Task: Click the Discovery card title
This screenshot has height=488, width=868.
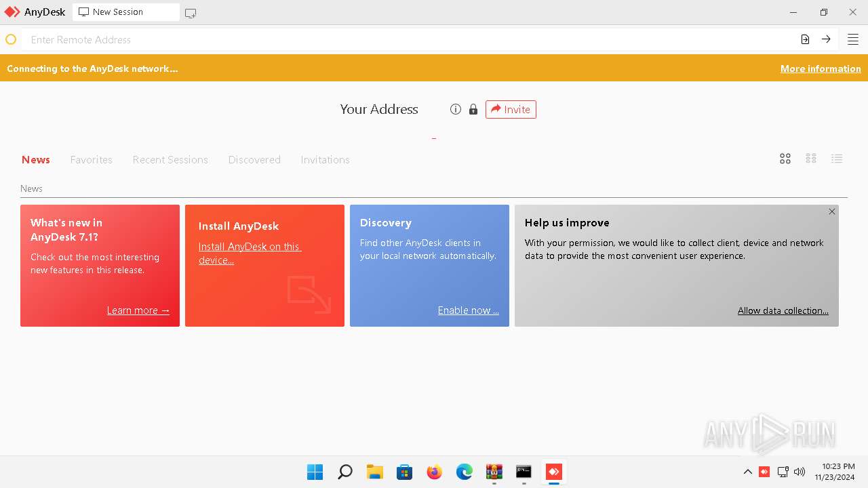Action: point(386,222)
